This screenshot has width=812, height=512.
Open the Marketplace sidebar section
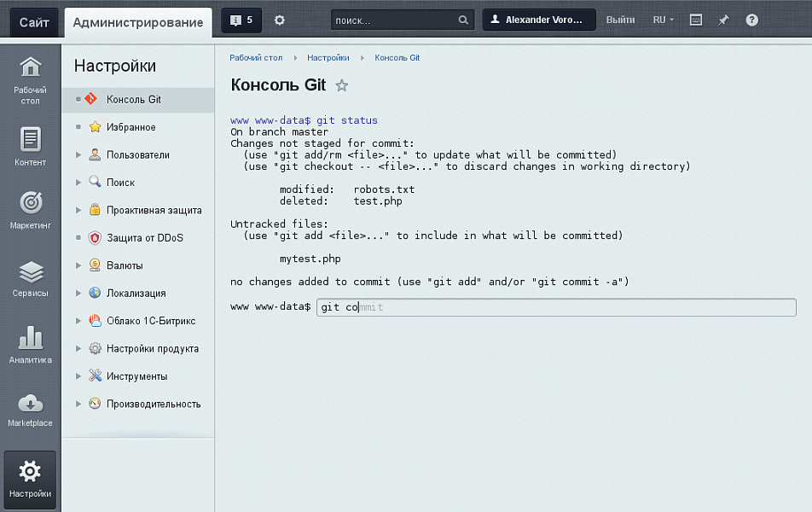tap(30, 410)
